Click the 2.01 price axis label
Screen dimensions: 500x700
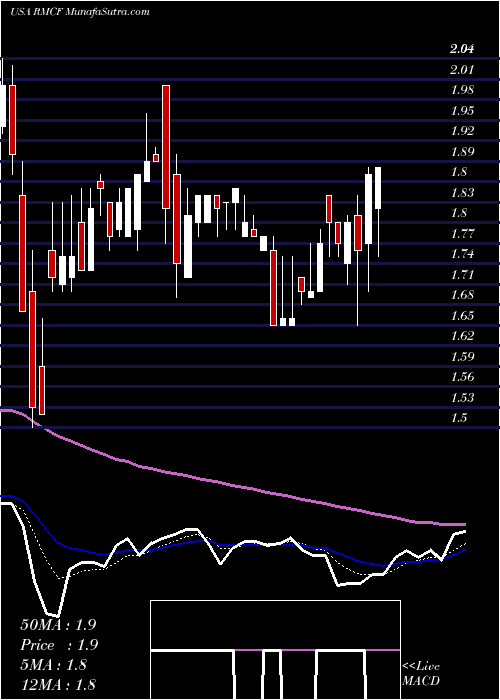(x=462, y=70)
